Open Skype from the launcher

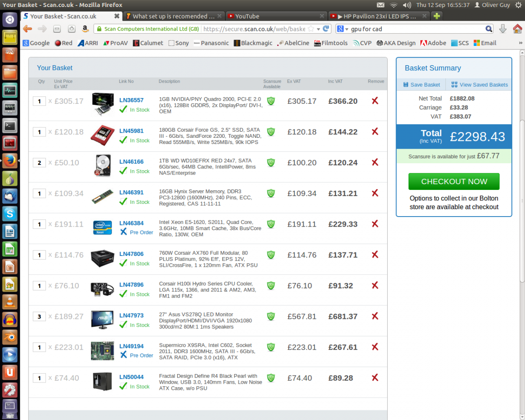pos(10,213)
